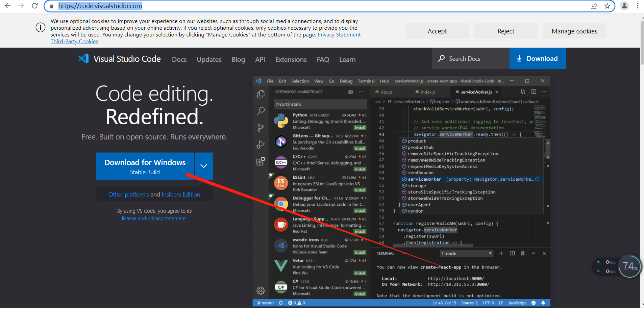Bookmark this page using the star icon

[607, 6]
